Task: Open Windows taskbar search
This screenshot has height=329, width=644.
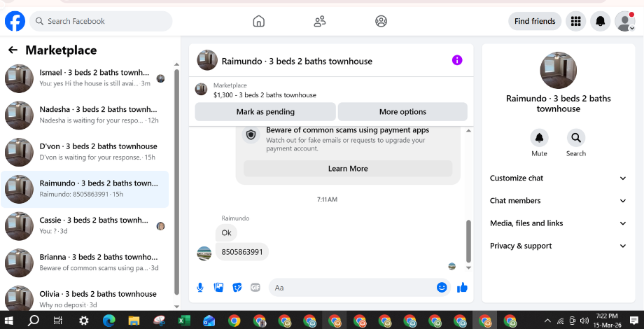Action: pyautogui.click(x=34, y=321)
